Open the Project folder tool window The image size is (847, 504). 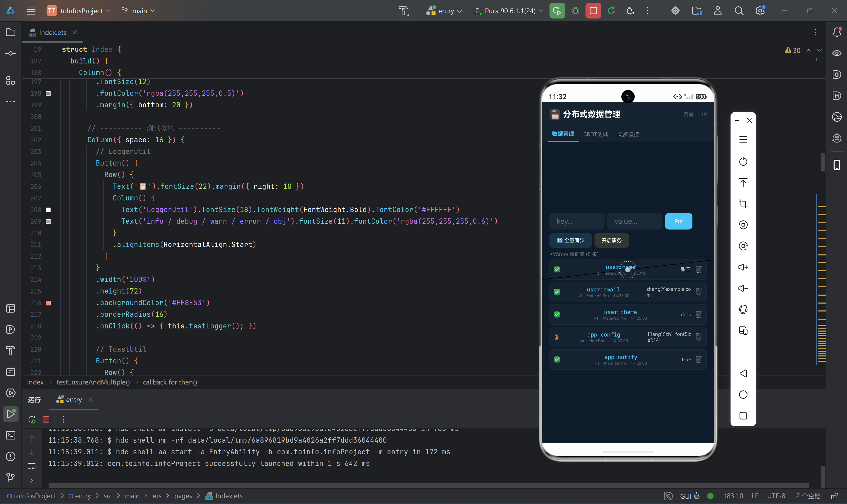[x=11, y=32]
